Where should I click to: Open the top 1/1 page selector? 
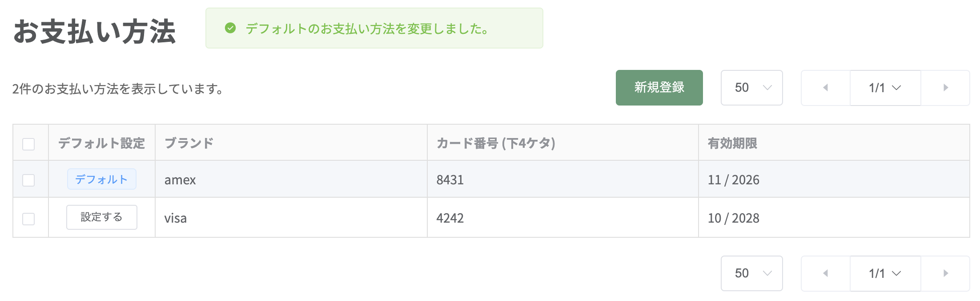click(x=885, y=88)
